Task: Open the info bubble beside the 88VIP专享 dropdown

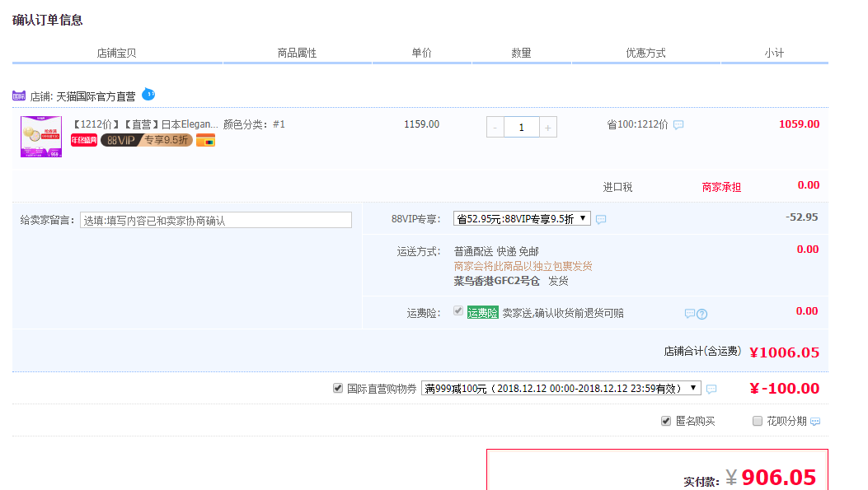Action: tap(601, 220)
